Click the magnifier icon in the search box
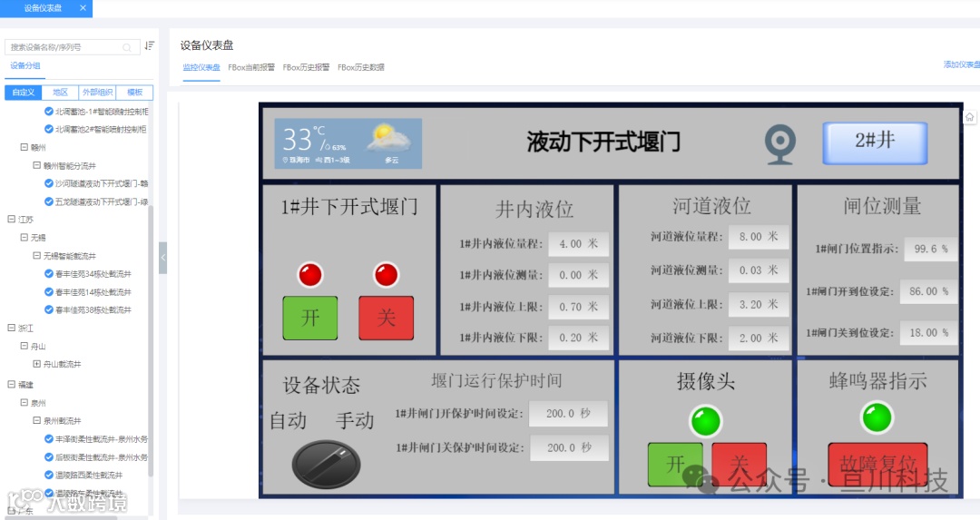980x520 pixels. pos(128,47)
